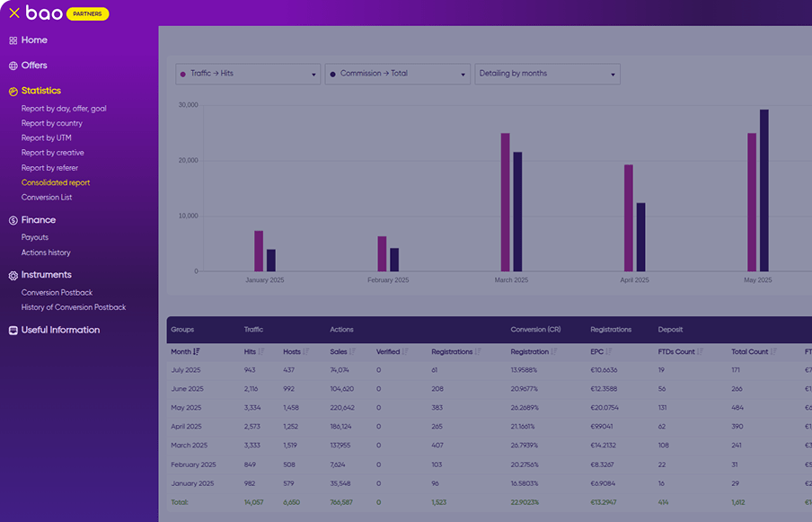The image size is (812, 522).
Task: Click the Instruments gear icon
Action: (x=13, y=276)
